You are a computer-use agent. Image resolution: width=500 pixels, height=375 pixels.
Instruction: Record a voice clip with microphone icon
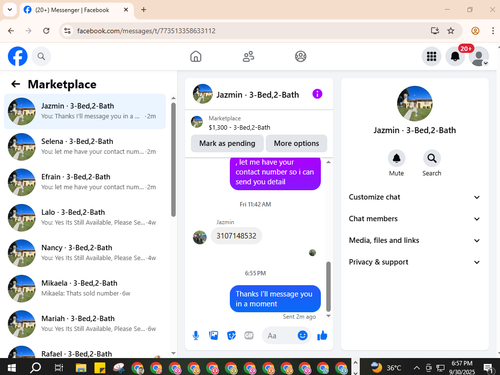[196, 335]
